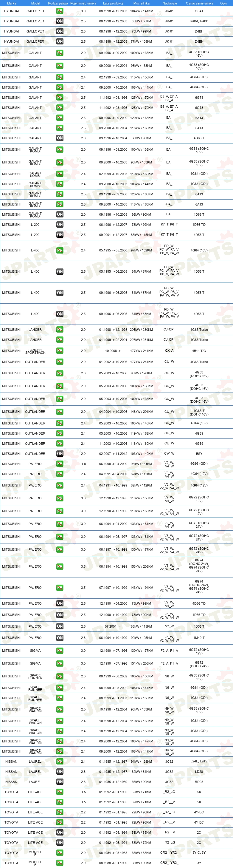Click the petrol icon in Space Runner 2.0 row
Image resolution: width=233 pixels, height=868 pixels.
point(60,676)
